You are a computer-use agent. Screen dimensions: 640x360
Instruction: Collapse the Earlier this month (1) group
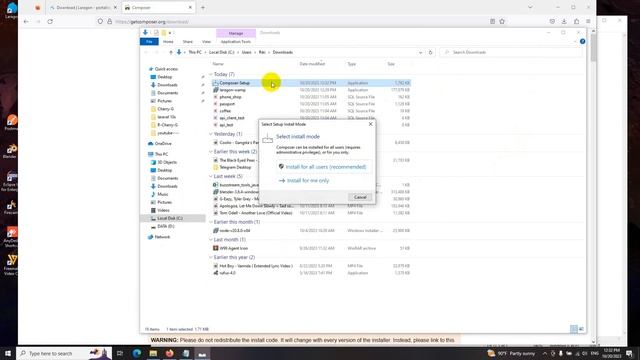(211, 222)
